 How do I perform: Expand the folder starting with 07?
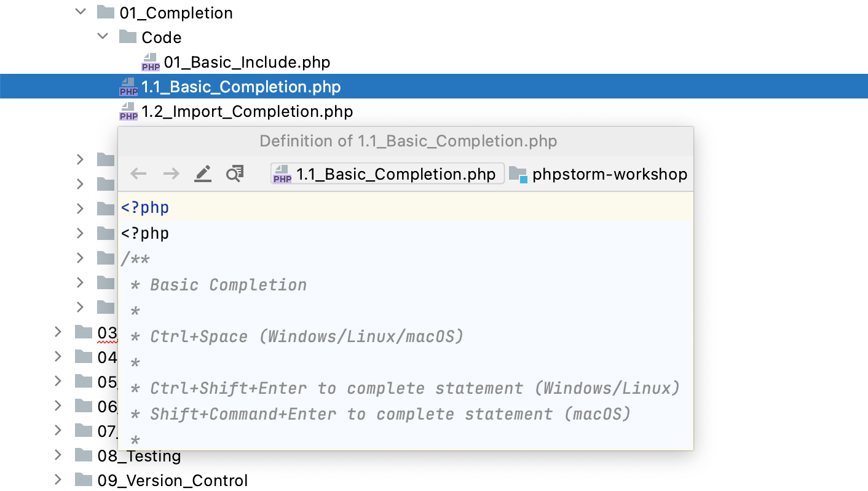(x=58, y=431)
